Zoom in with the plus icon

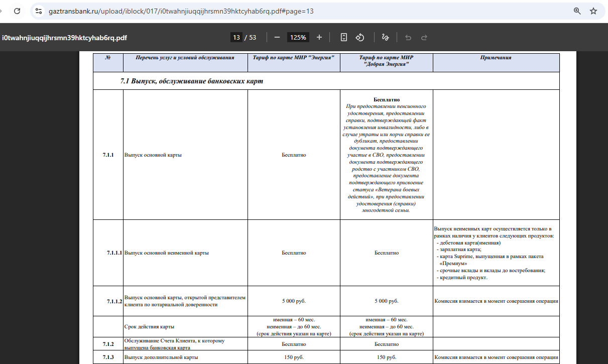tap(319, 37)
